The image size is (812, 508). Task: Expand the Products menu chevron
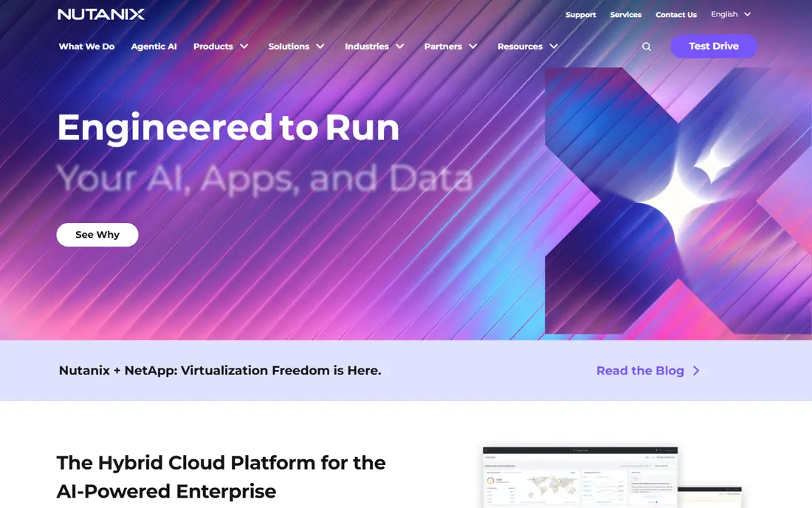click(x=244, y=47)
